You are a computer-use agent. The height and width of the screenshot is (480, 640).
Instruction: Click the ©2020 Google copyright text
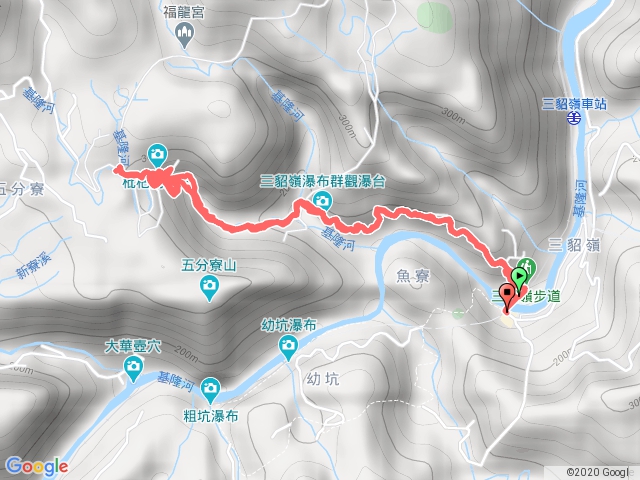tap(598, 472)
